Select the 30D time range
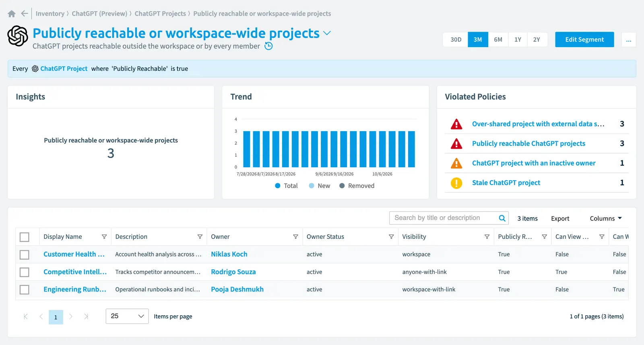The height and width of the screenshot is (345, 644). pos(456,40)
